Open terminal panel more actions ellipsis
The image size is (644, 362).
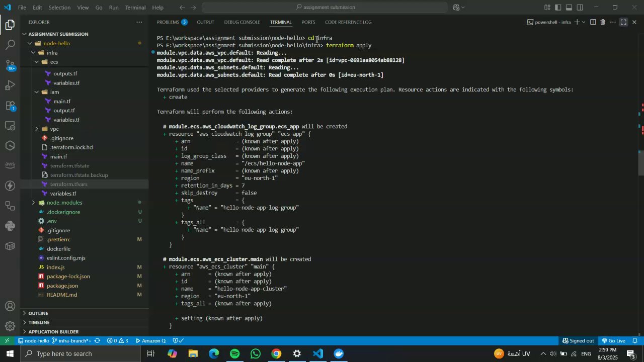coord(613,22)
